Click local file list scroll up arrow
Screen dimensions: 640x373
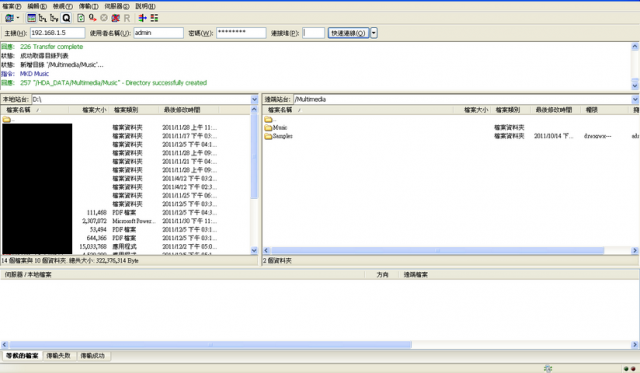(x=254, y=110)
